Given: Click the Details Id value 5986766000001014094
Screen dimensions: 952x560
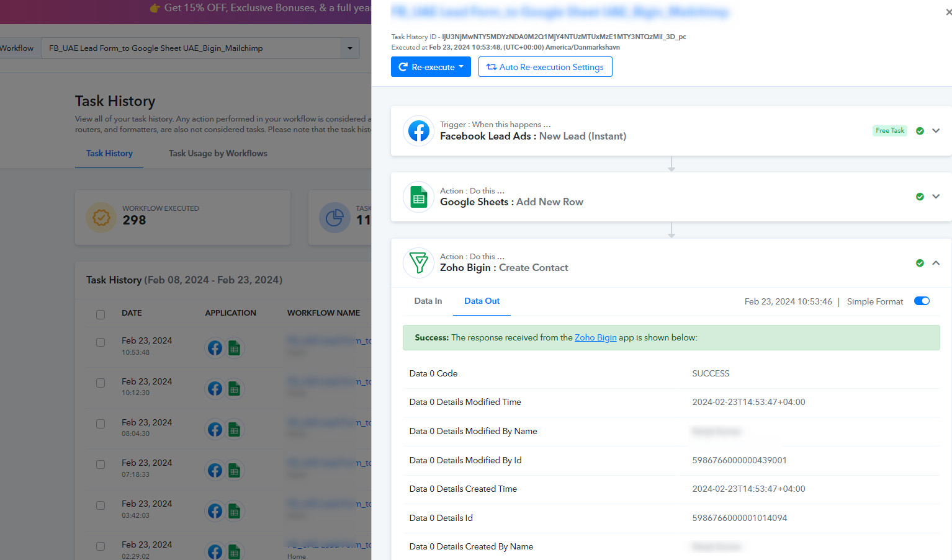Looking at the screenshot, I should pos(739,518).
